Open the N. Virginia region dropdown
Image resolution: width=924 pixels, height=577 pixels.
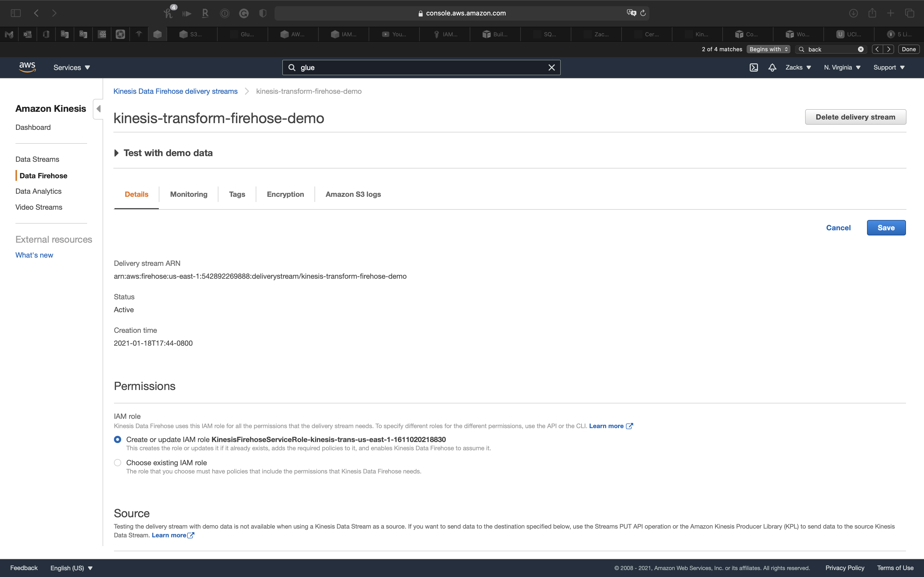pyautogui.click(x=842, y=67)
